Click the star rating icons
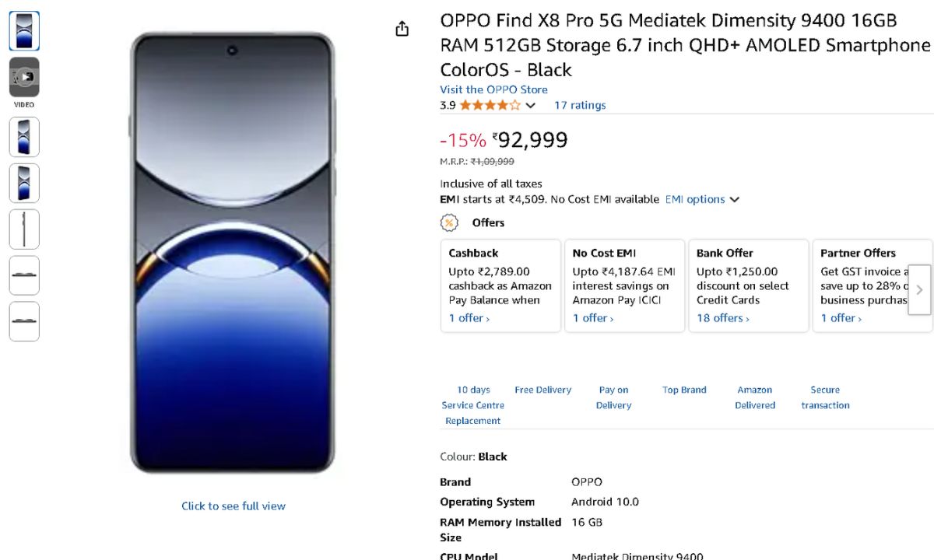This screenshot has width=934, height=560. coord(490,105)
